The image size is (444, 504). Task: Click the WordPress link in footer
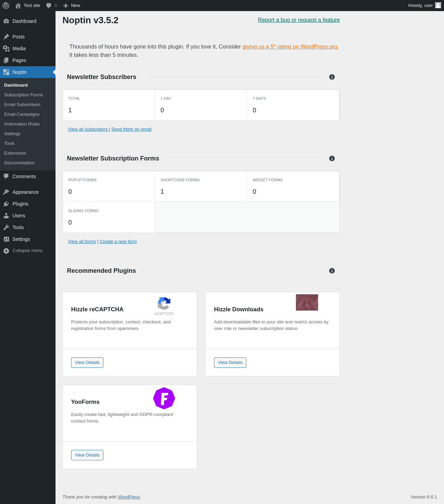tap(129, 497)
